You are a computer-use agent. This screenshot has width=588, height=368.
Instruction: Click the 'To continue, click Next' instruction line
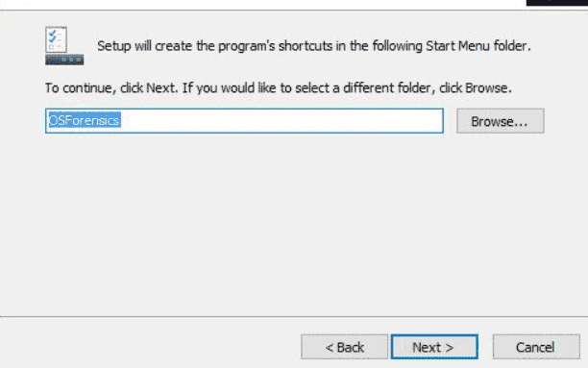(279, 88)
